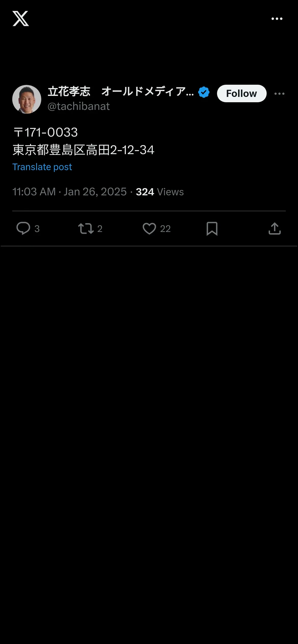Click the postal code text 〒171-0033
This screenshot has height=644, width=298.
pos(45,133)
